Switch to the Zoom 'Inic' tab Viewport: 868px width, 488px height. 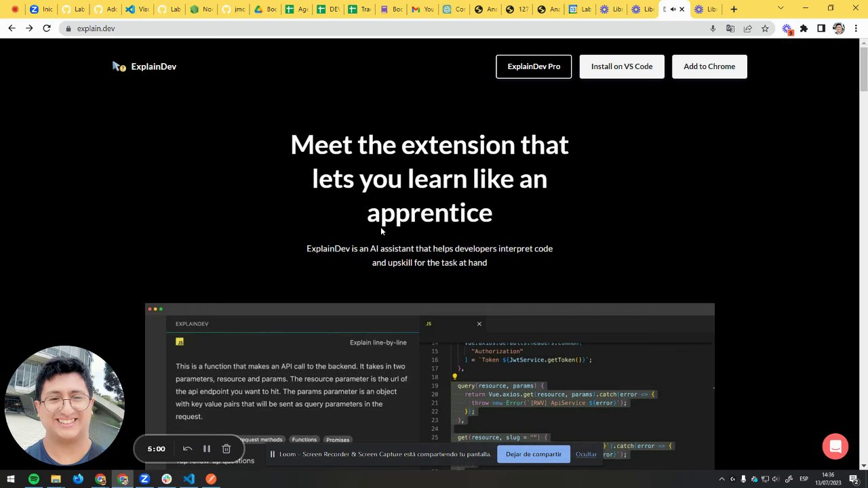40,9
